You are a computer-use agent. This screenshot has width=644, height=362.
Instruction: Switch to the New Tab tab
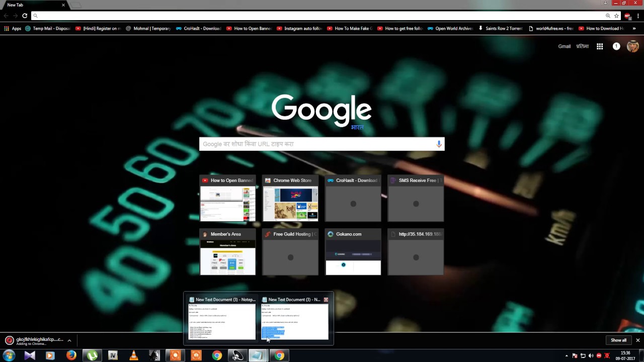pos(35,5)
